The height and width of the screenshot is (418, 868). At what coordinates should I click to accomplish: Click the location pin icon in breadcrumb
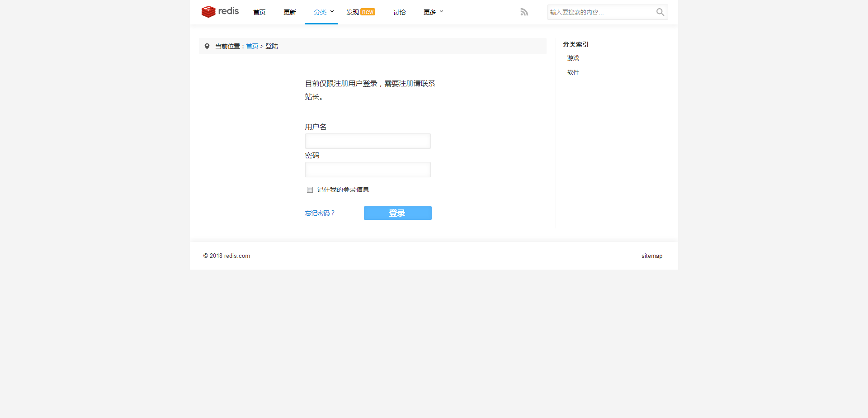point(207,46)
